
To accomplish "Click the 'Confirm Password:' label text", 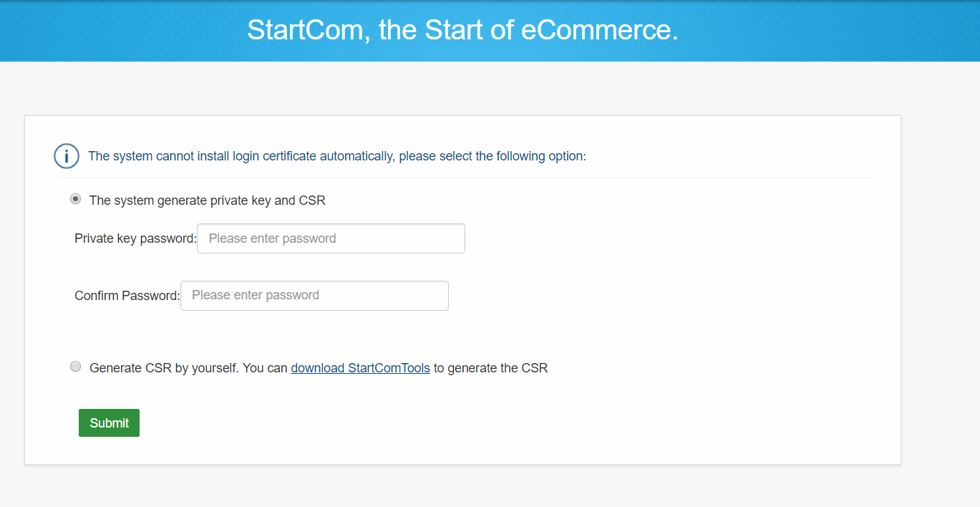I will pyautogui.click(x=127, y=295).
